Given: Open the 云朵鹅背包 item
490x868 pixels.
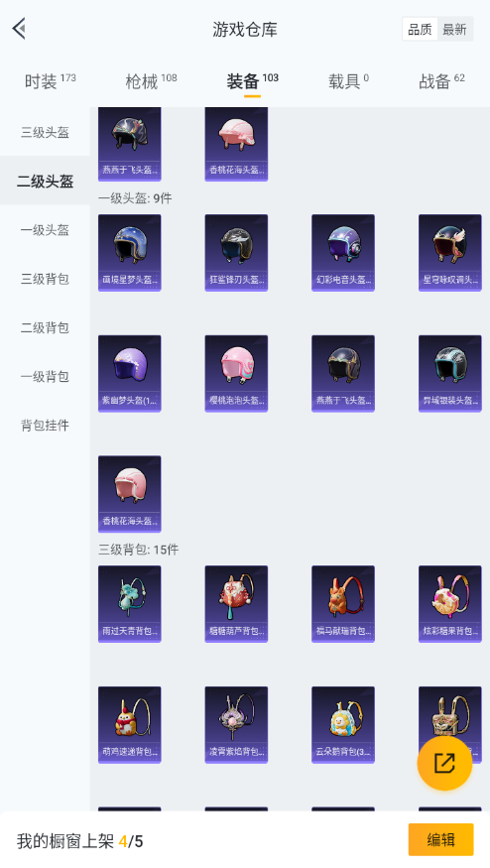Looking at the screenshot, I should point(343,724).
